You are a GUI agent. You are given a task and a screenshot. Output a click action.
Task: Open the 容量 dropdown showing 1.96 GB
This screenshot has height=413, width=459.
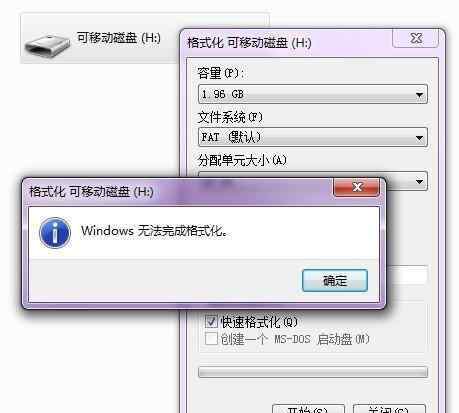click(x=313, y=94)
